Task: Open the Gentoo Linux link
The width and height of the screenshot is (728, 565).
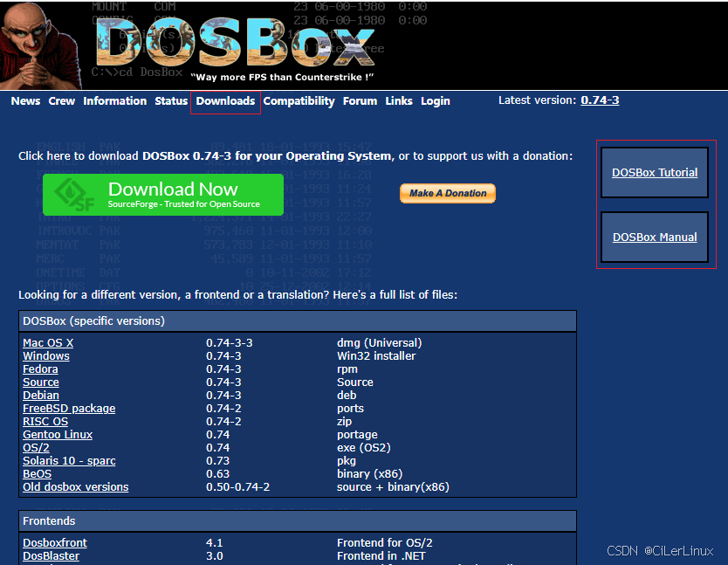Action: [58, 434]
